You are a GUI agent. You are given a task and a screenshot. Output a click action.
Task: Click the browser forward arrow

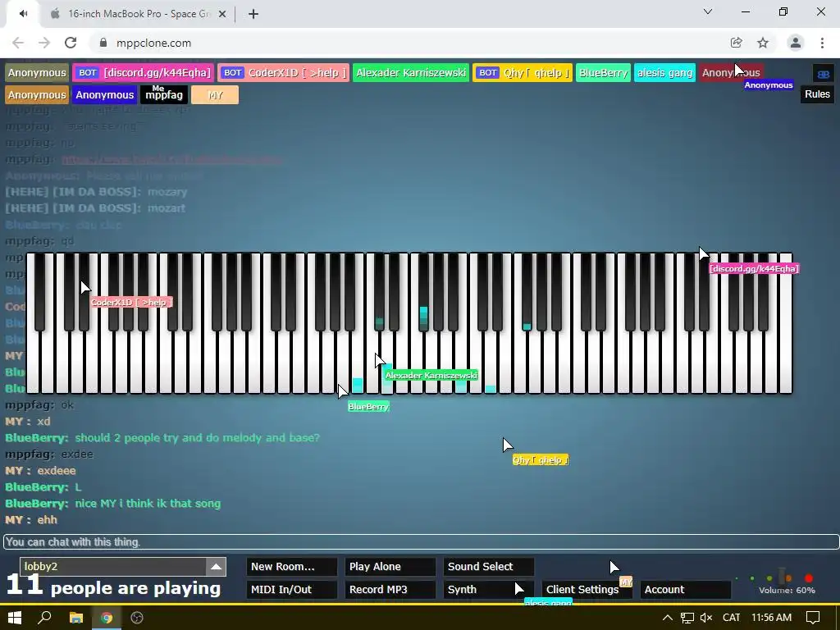click(44, 43)
